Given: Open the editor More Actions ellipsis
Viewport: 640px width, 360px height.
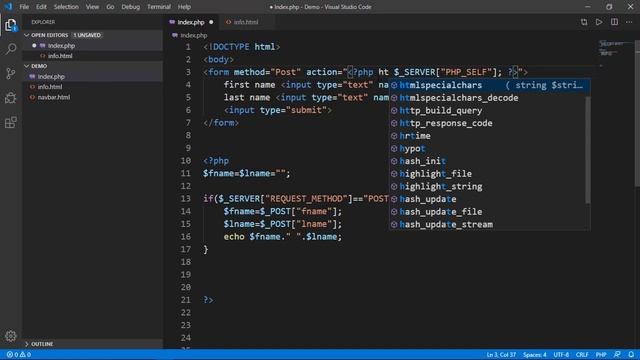Looking at the screenshot, I should [629, 22].
